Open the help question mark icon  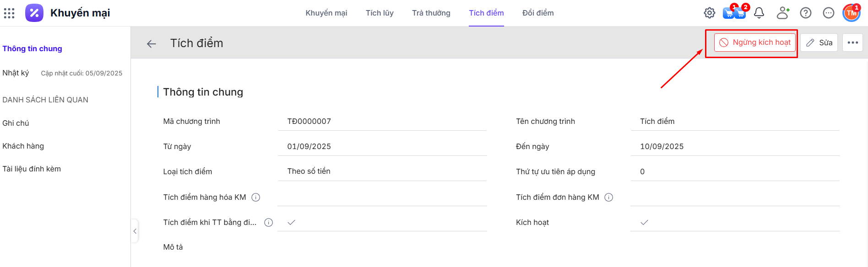806,13
